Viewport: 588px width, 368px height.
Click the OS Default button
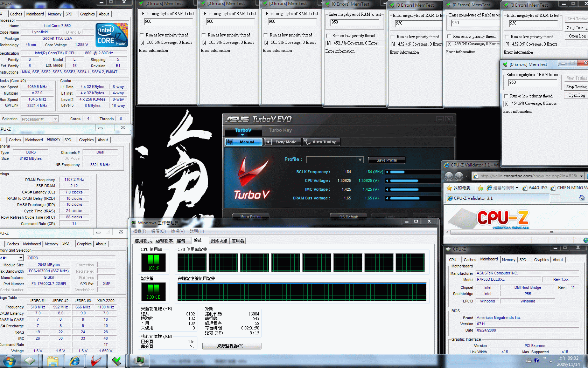click(x=348, y=216)
